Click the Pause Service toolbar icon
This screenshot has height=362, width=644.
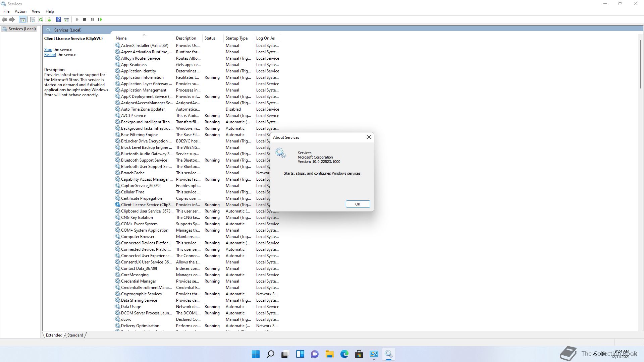click(92, 19)
